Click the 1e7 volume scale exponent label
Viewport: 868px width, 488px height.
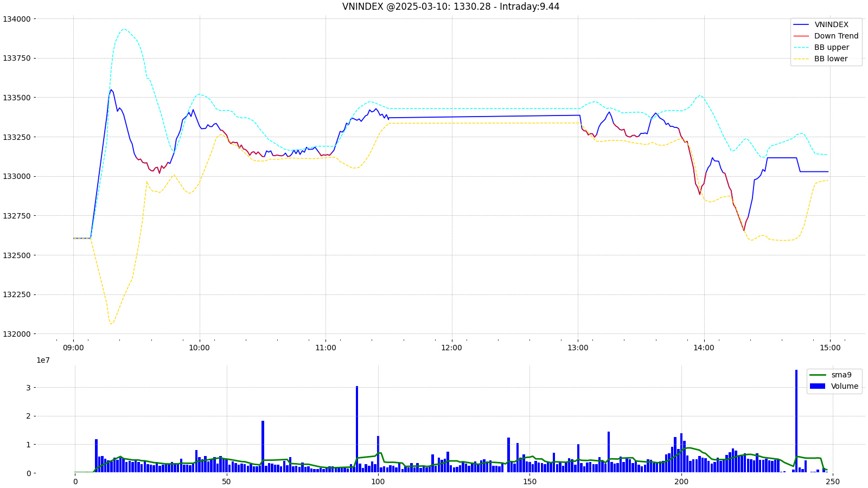pos(43,361)
